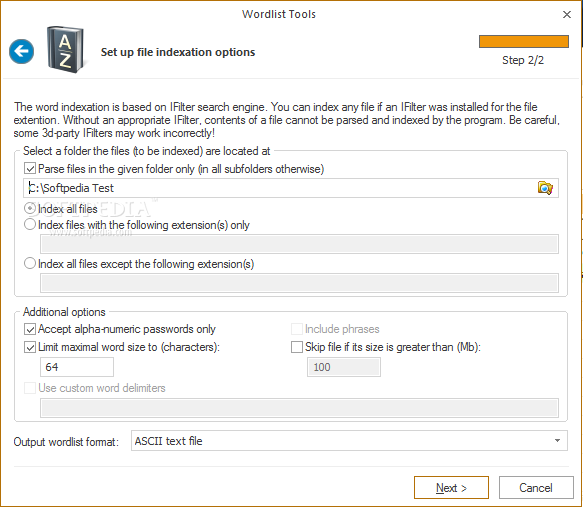Choose Index all files except following extension(s)
This screenshot has height=508, width=583.
(30, 263)
